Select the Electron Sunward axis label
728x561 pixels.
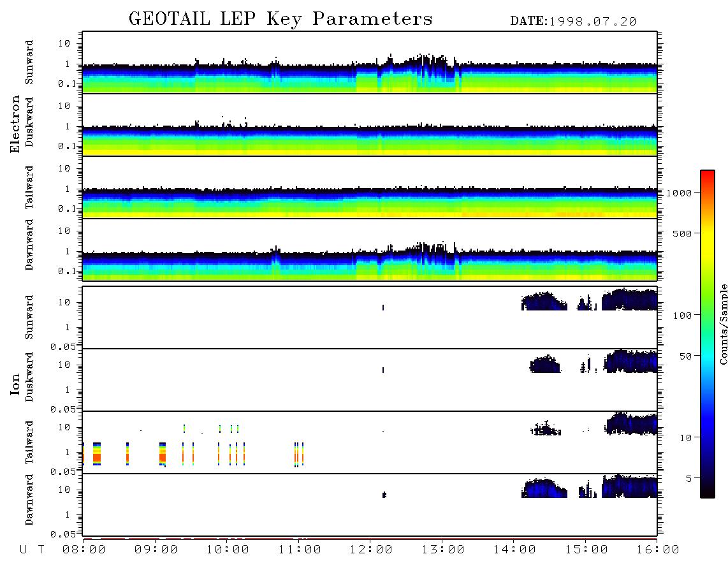[x=29, y=62]
